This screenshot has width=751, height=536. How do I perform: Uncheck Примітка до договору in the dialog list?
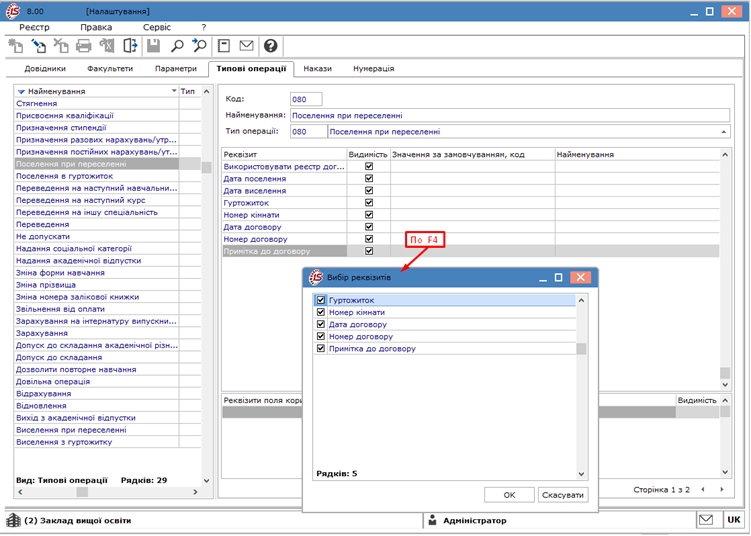click(321, 349)
